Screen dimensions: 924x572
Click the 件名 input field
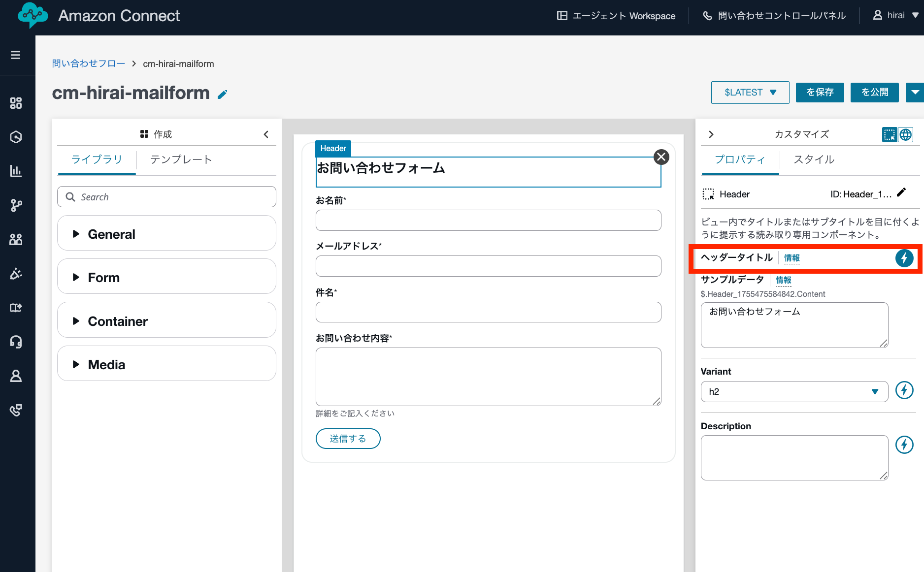tap(488, 312)
